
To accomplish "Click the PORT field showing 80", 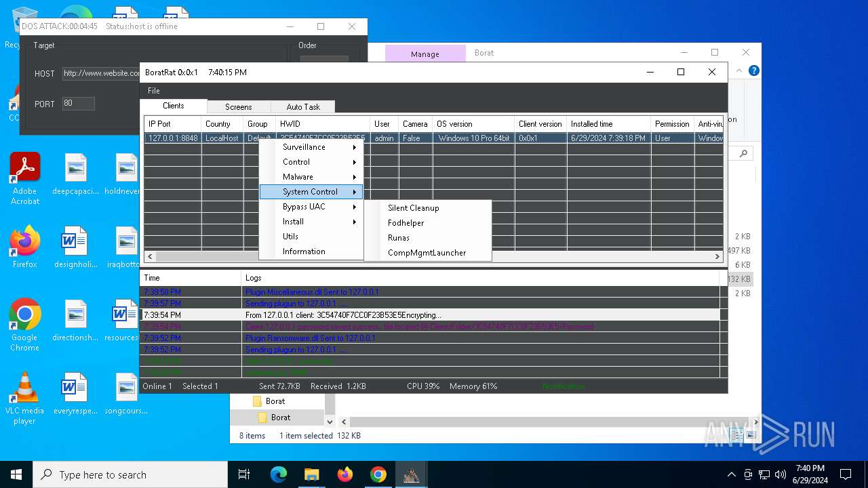I will click(x=78, y=104).
